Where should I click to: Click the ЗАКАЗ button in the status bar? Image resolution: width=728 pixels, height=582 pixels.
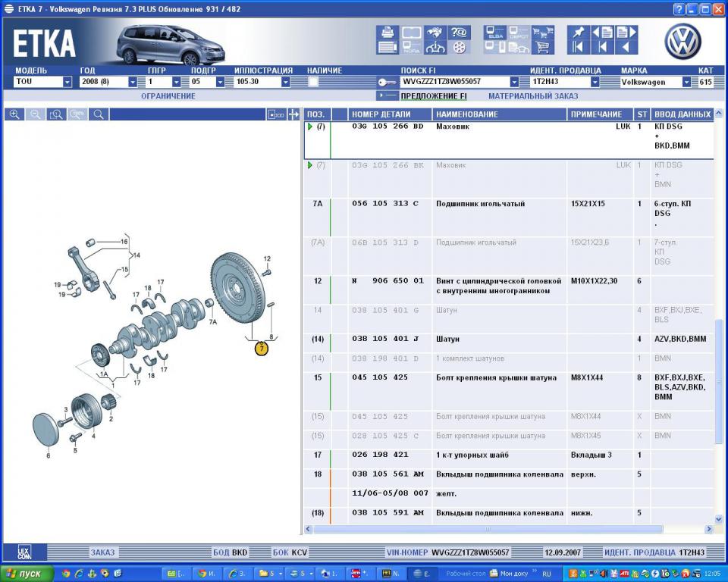(102, 552)
